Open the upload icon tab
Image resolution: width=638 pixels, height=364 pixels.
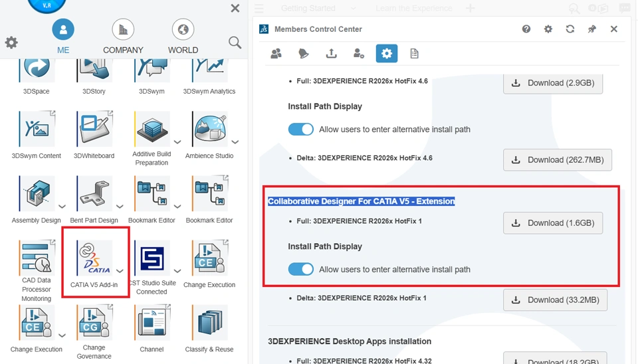[x=331, y=53]
